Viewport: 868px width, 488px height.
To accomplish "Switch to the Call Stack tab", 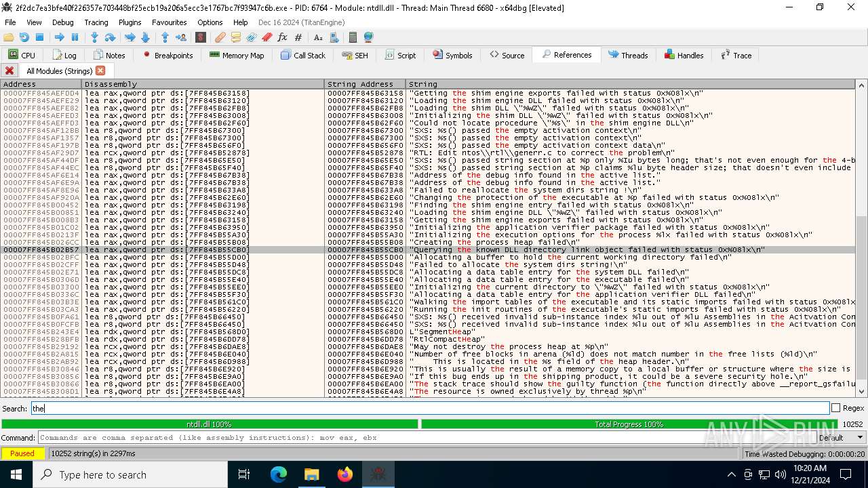I will tap(303, 55).
